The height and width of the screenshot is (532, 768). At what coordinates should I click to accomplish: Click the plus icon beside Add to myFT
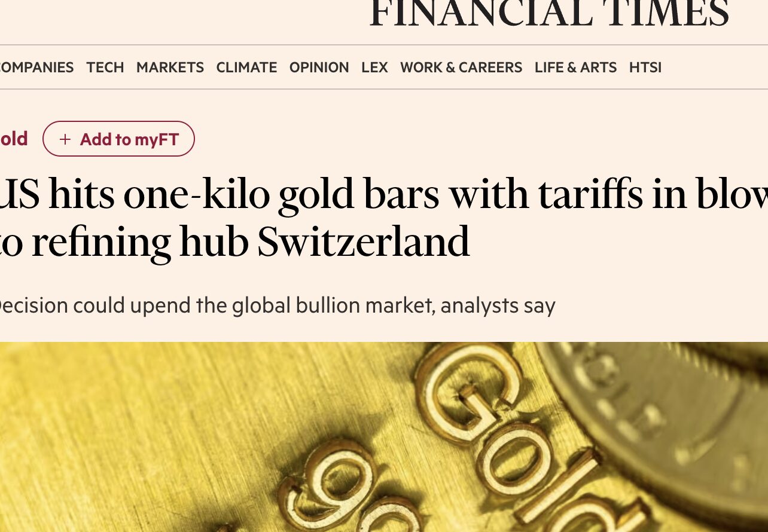tap(65, 139)
